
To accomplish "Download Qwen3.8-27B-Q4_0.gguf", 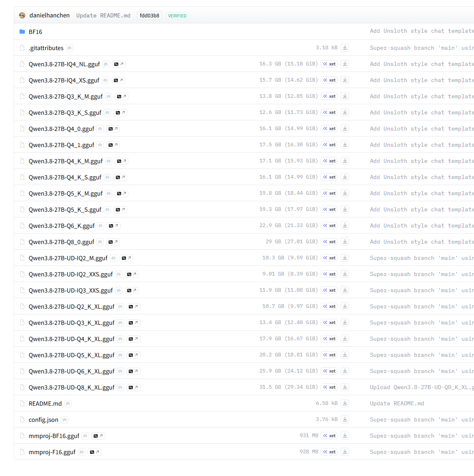I will (345, 128).
